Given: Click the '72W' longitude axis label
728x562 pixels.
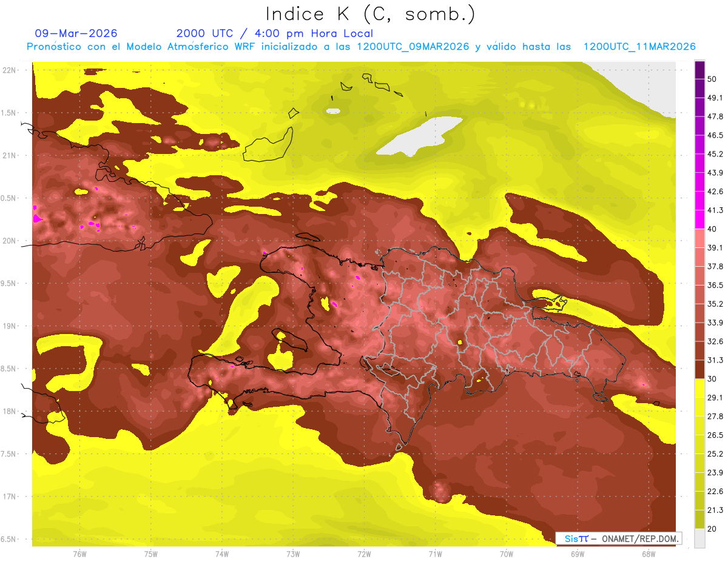Looking at the screenshot, I should click(x=364, y=554).
